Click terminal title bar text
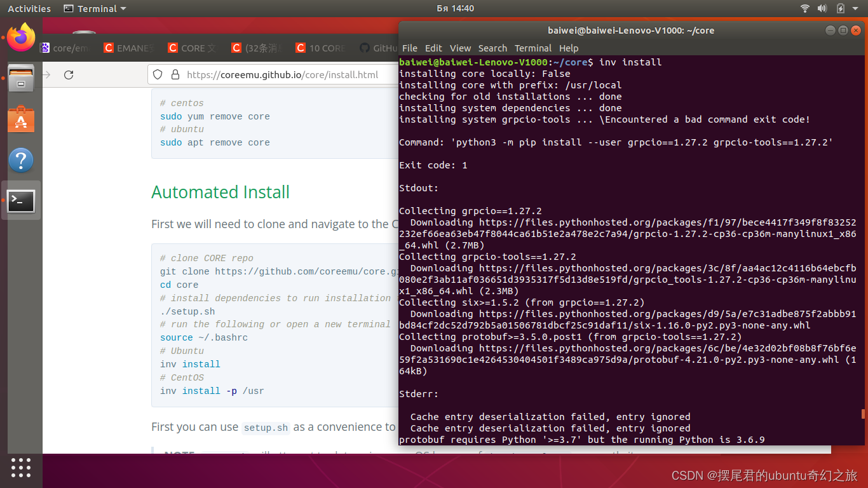 coord(631,30)
